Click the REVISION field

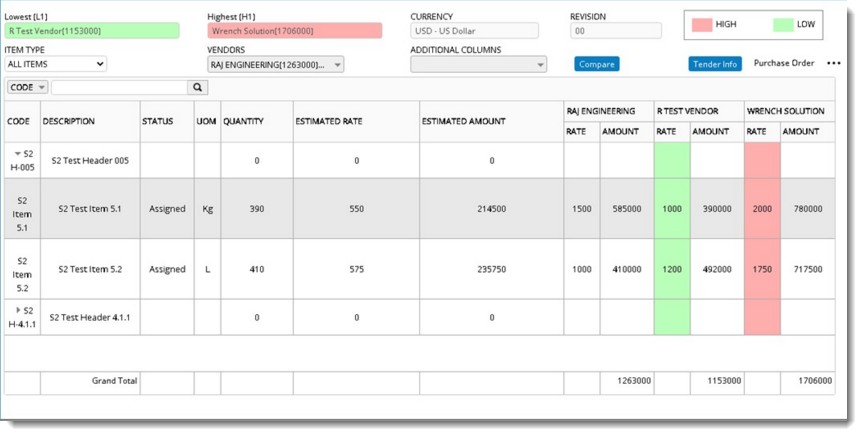coord(615,31)
